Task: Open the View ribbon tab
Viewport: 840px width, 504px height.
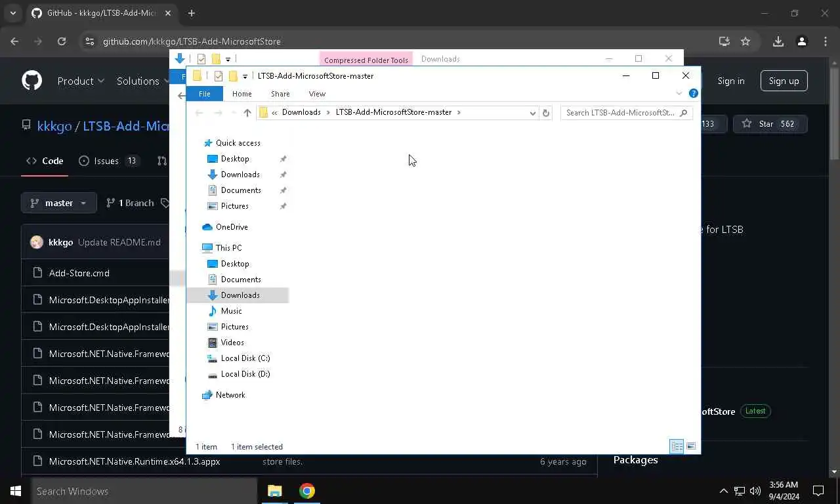Action: [317, 94]
